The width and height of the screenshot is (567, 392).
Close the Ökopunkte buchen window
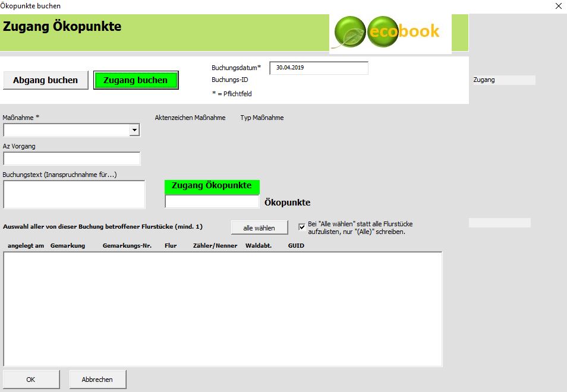[x=558, y=6]
